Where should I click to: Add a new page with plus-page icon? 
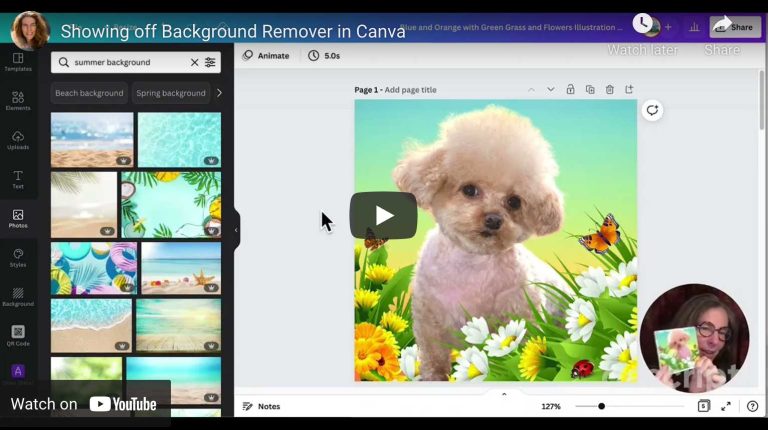click(629, 90)
